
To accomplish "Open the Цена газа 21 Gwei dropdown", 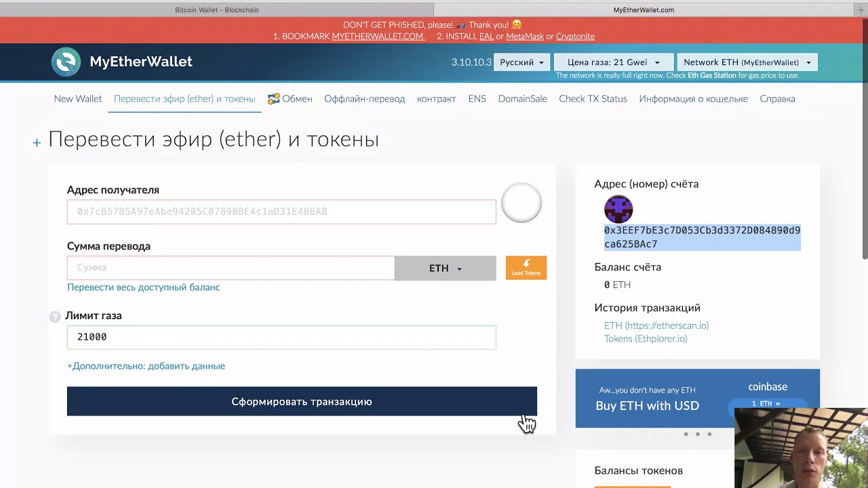I will coord(614,62).
